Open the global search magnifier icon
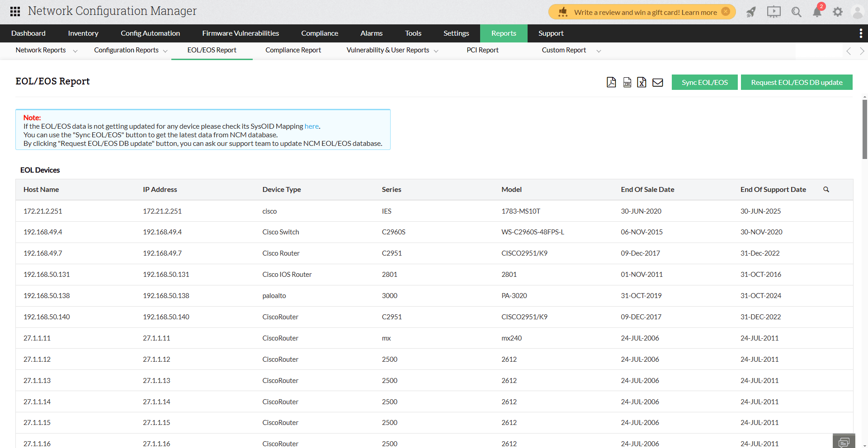Viewport: 868px width, 448px height. point(796,12)
